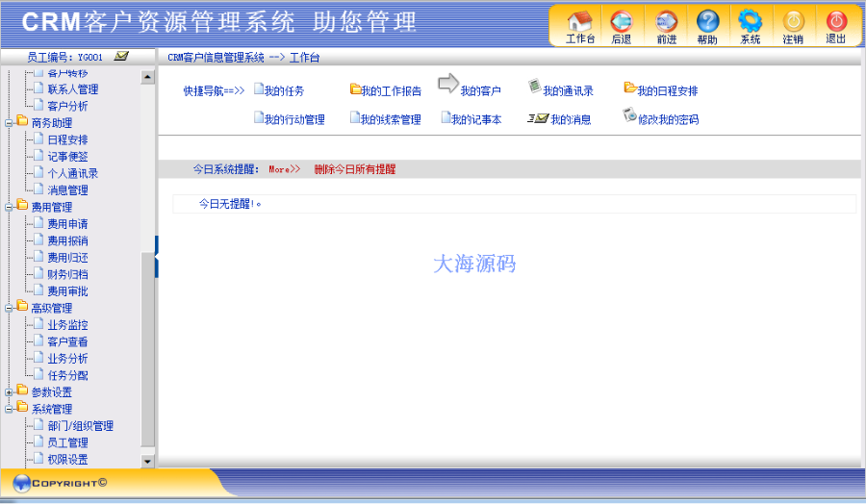Collapse the 费用管理 tree node
Viewport: 866px width, 504px height.
tap(9, 208)
